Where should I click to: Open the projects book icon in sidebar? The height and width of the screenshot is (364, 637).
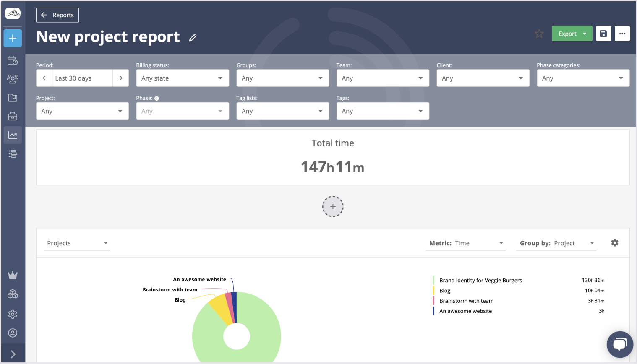point(13,98)
